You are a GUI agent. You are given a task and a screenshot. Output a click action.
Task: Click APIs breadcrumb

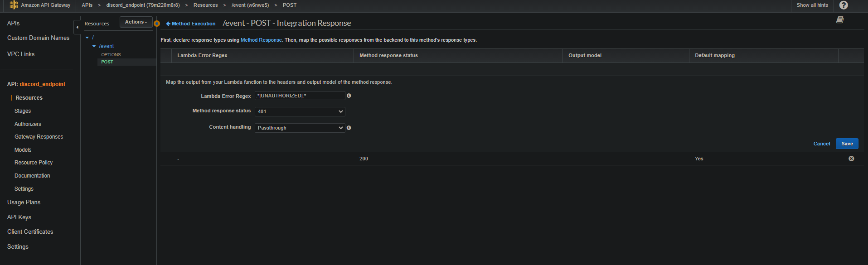tap(87, 5)
